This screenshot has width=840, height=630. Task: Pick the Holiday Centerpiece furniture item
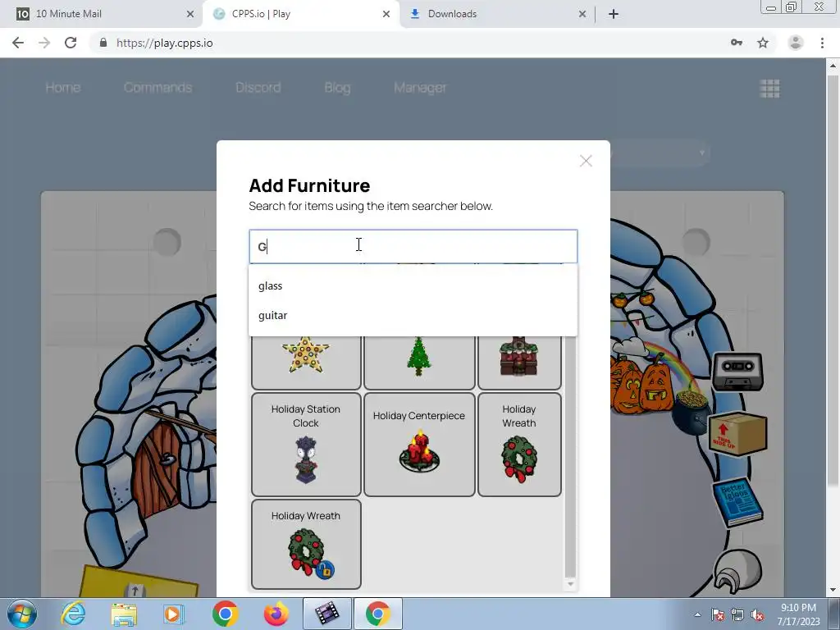(419, 445)
